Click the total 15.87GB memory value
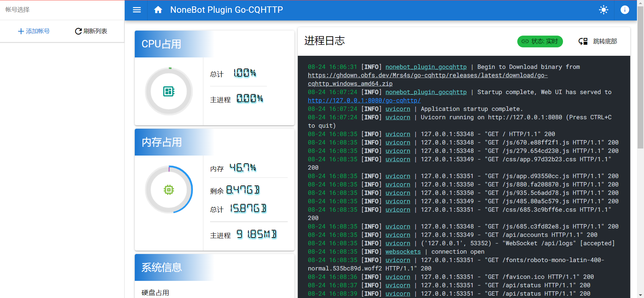Screen dimensions: 644x298 [248, 208]
